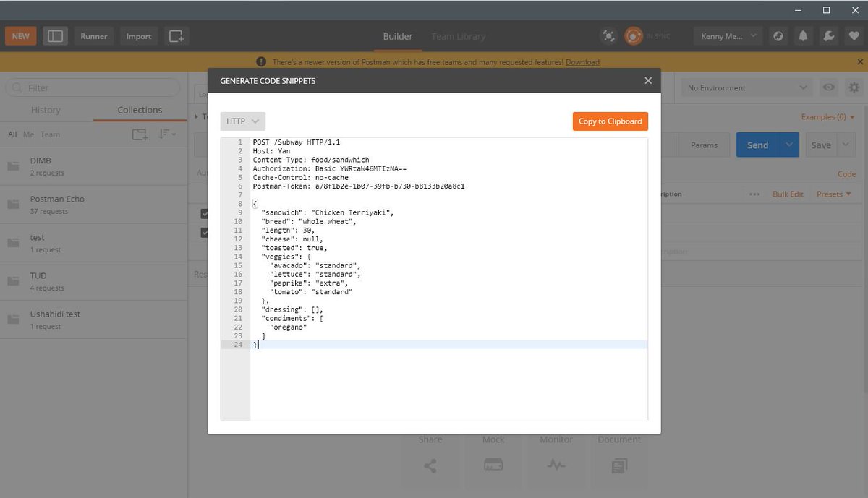The height and width of the screenshot is (498, 868).
Task: Open notifications bell icon
Action: tap(804, 36)
